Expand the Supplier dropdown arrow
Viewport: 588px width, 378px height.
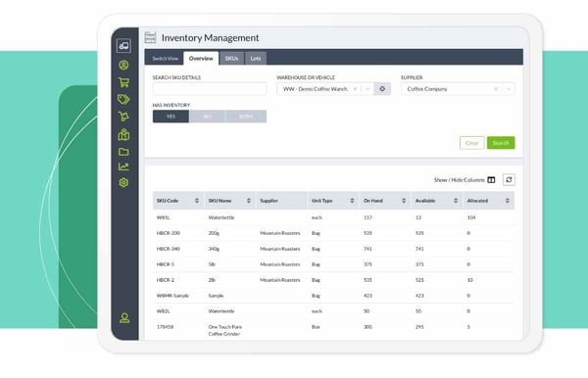(x=508, y=89)
